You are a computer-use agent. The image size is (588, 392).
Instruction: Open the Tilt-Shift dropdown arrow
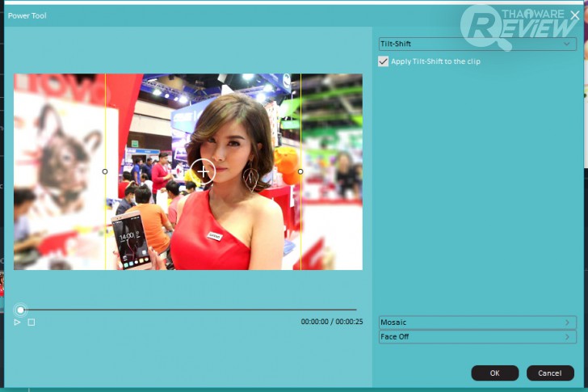point(567,44)
